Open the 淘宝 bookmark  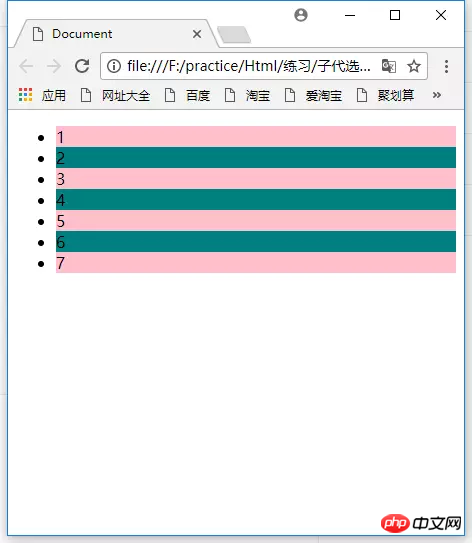coord(247,95)
